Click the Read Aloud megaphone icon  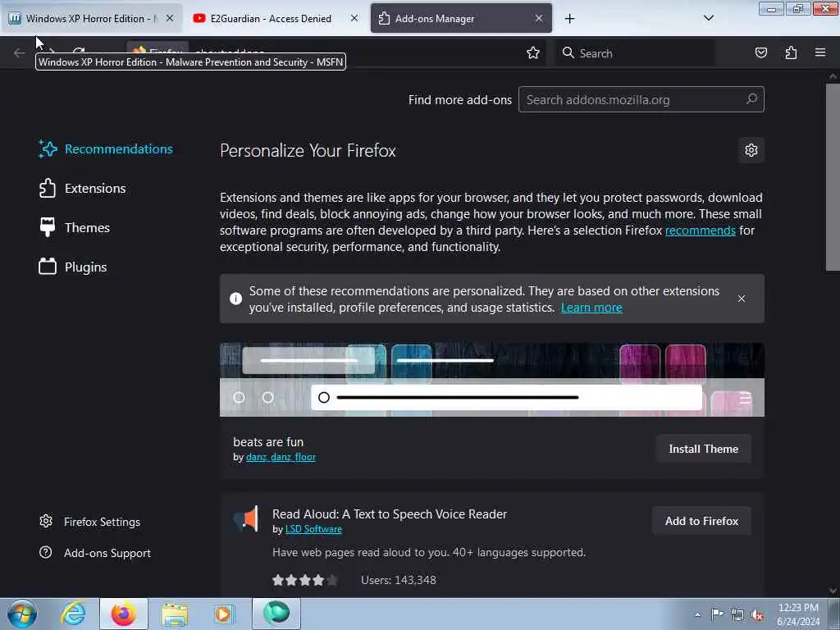(246, 518)
